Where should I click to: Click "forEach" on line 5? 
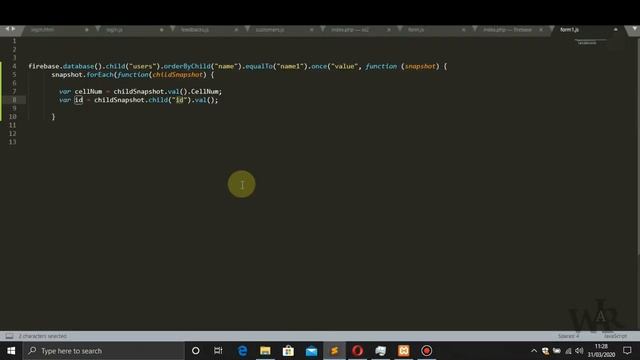100,75
